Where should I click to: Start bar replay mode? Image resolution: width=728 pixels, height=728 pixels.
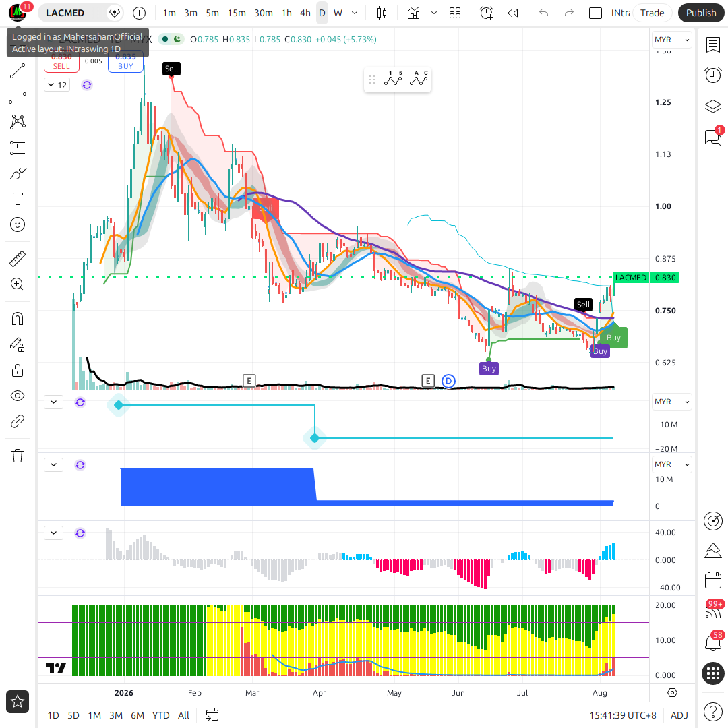coord(513,13)
